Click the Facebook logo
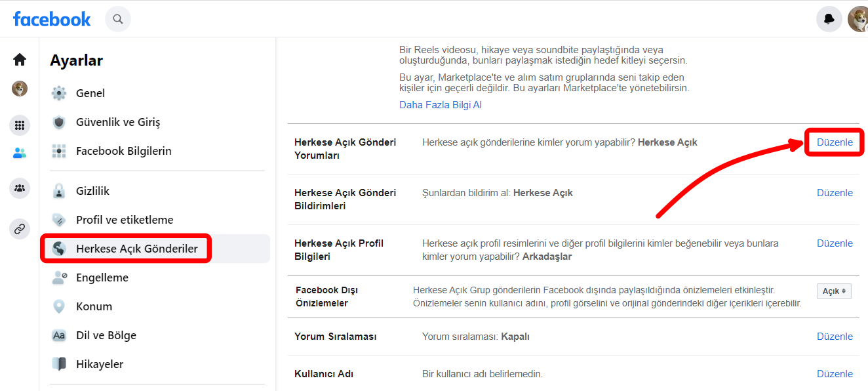This screenshot has width=868, height=391. [x=52, y=19]
